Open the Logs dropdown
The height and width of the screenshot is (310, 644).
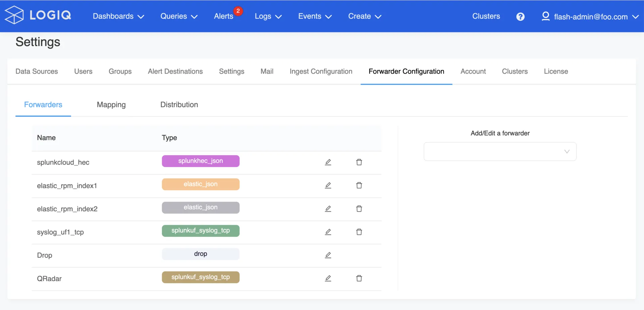click(x=268, y=16)
